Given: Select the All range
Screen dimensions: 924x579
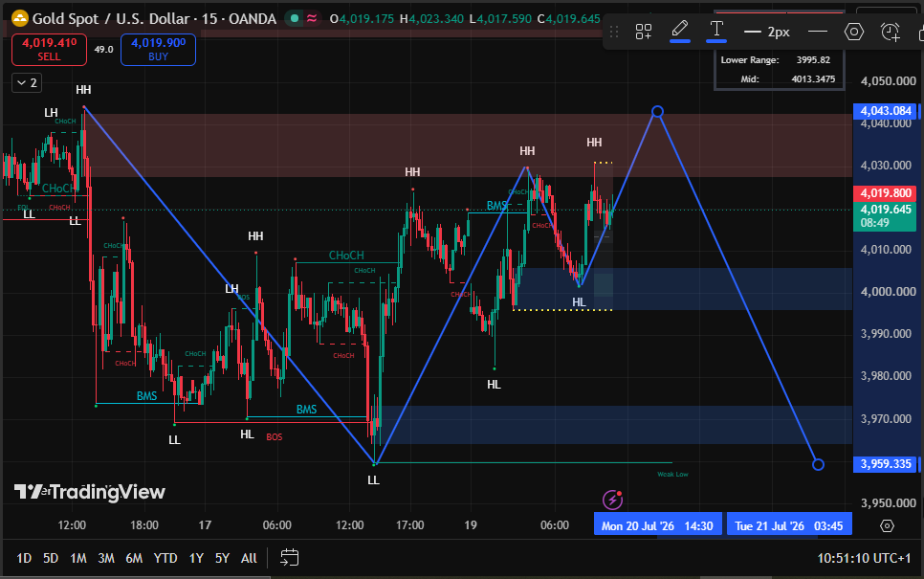Looking at the screenshot, I should coord(249,558).
